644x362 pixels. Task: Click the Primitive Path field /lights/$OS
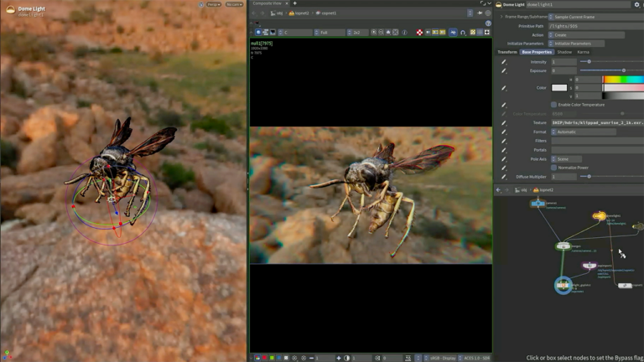point(596,26)
